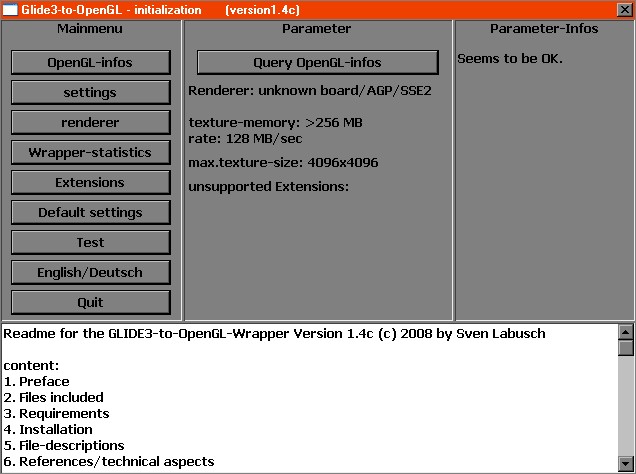Image resolution: width=636 pixels, height=474 pixels.
Task: Click the '3. Requirements' line in readme
Action: pos(56,413)
